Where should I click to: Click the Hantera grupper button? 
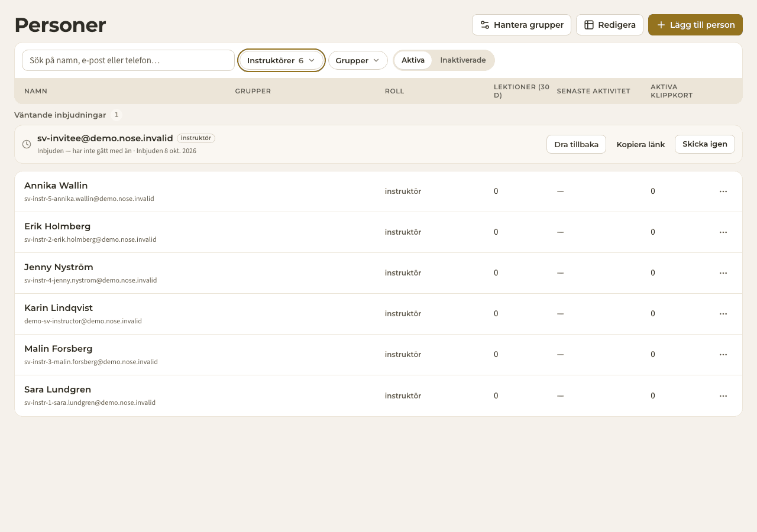[522, 25]
